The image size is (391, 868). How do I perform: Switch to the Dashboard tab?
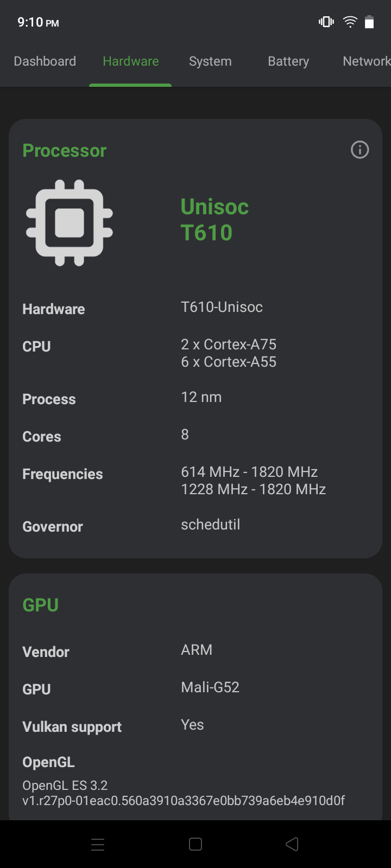(45, 61)
